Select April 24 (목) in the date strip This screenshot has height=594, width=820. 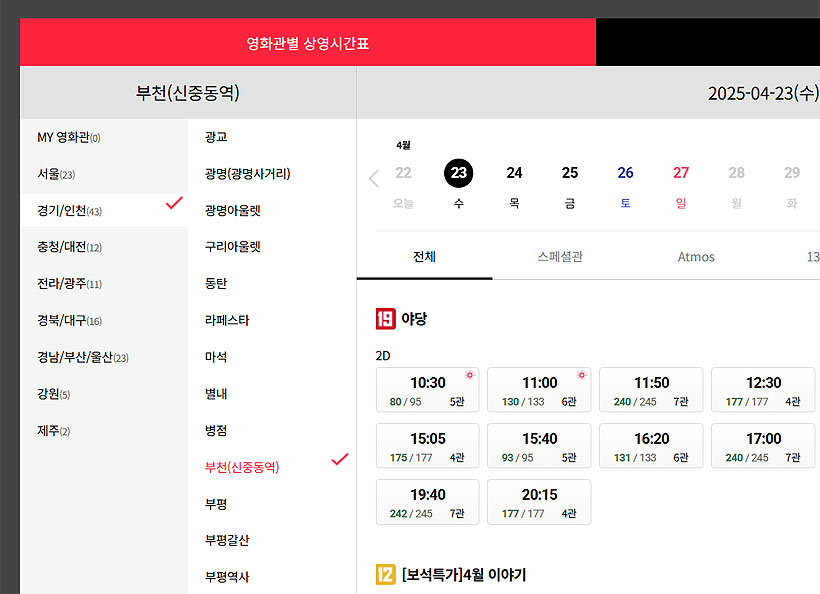pyautogui.click(x=514, y=173)
